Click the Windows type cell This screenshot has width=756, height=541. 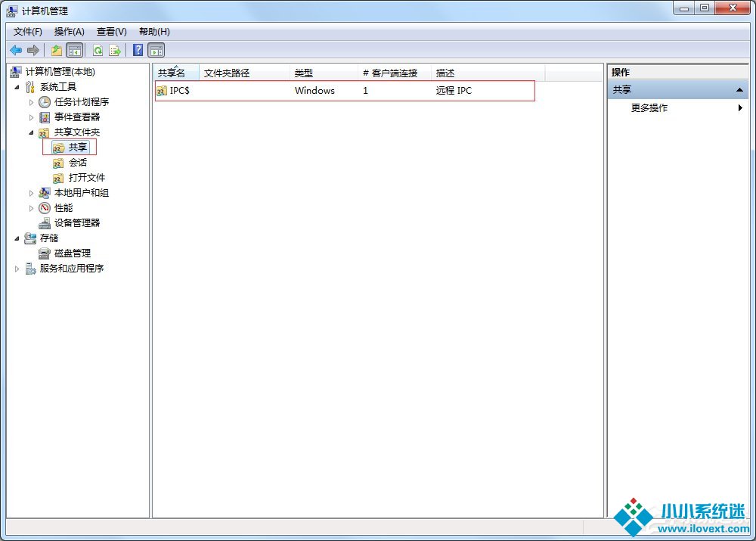point(314,90)
